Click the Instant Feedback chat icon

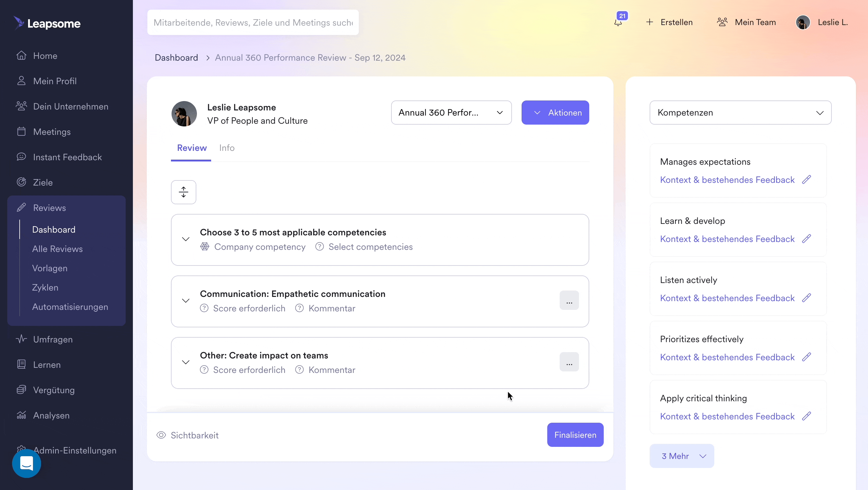[x=21, y=157]
